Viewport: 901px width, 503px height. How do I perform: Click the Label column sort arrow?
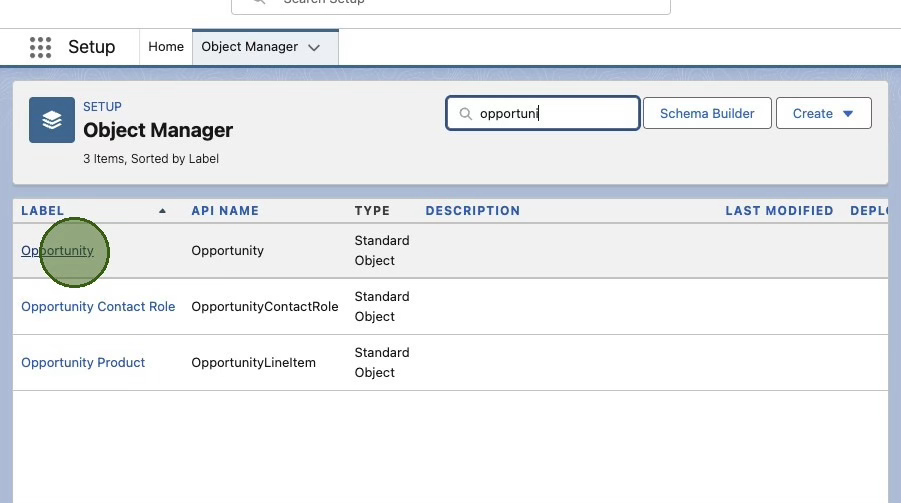pos(162,211)
